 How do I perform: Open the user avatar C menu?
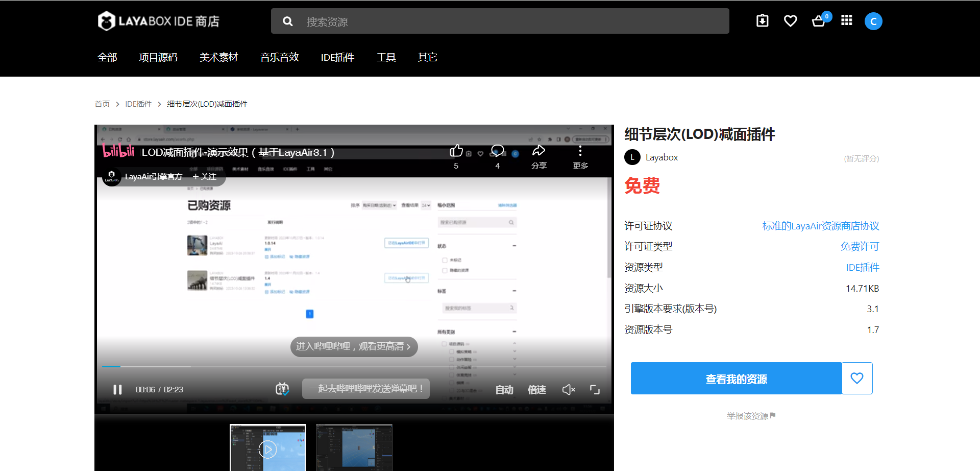(873, 21)
